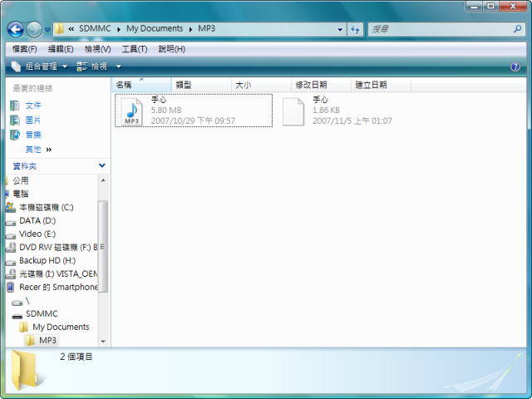Click SDMMC in the address path

point(95,28)
